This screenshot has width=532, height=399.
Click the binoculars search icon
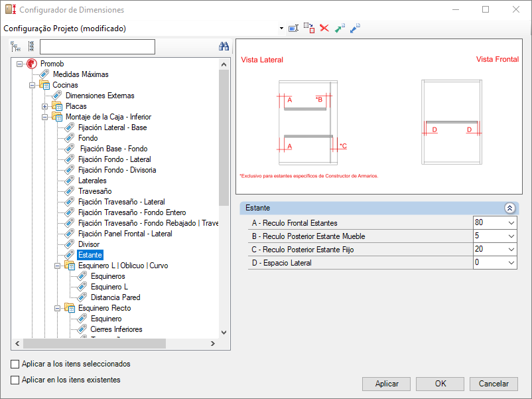point(224,46)
